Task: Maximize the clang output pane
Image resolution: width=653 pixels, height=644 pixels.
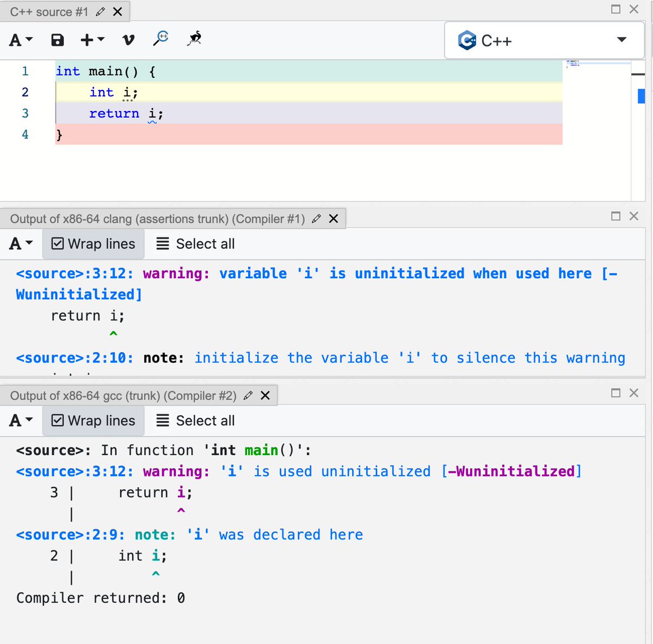Action: pyautogui.click(x=616, y=216)
